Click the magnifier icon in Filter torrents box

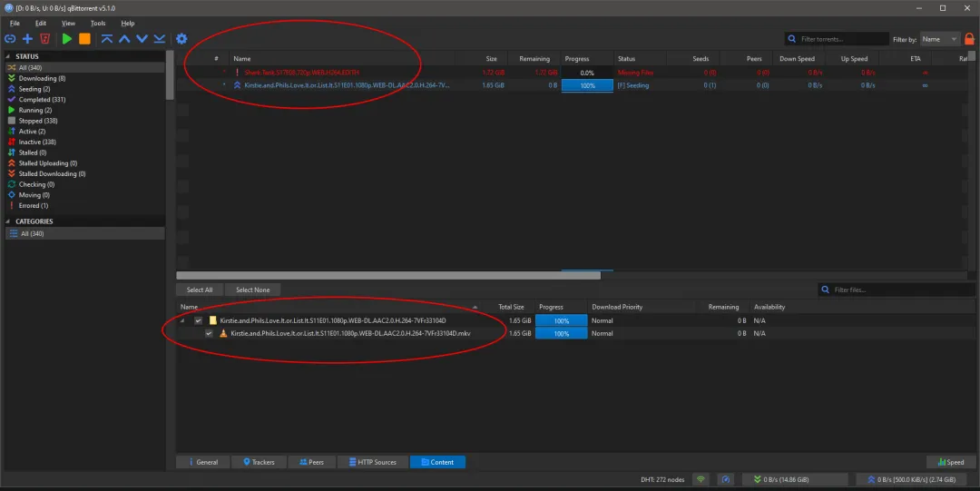click(792, 39)
